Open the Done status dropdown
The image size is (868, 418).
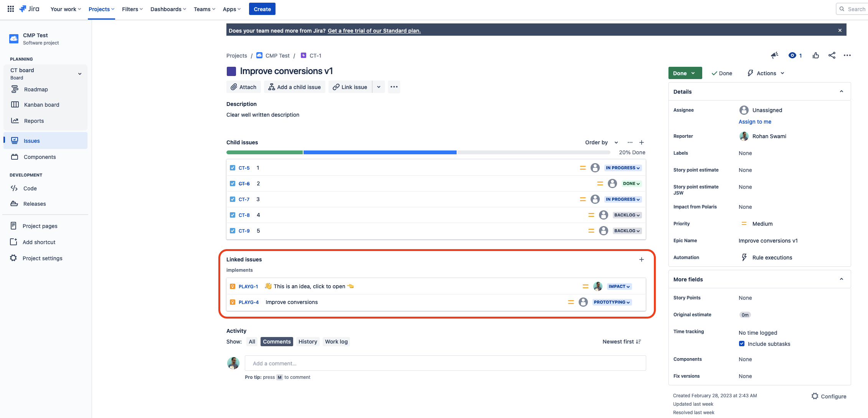click(685, 73)
